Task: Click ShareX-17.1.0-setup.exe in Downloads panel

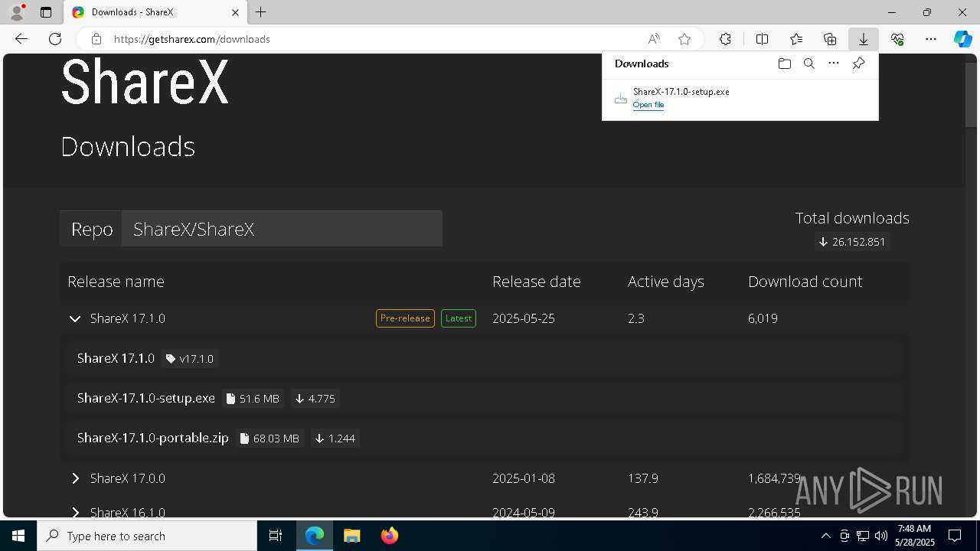Action: 681,91
